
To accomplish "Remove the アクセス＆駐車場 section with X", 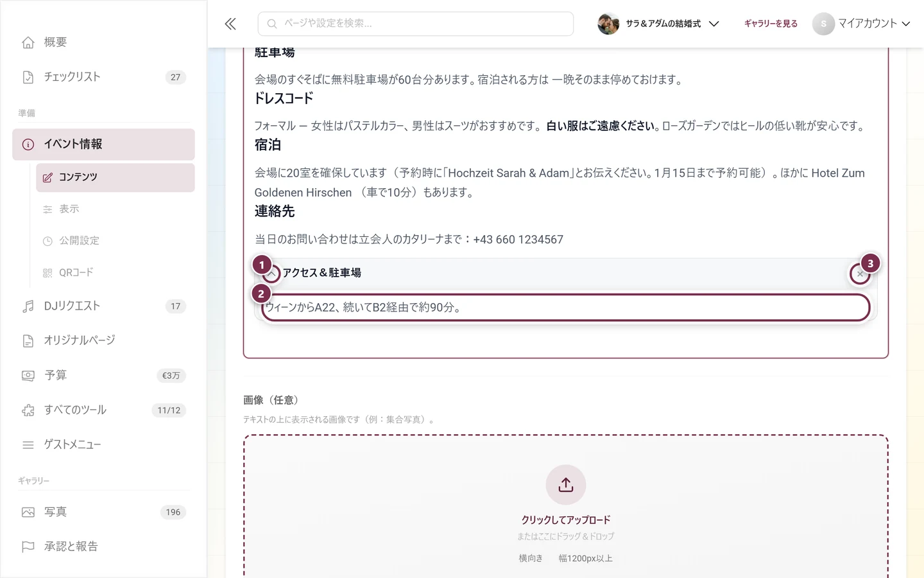I will [x=860, y=274].
